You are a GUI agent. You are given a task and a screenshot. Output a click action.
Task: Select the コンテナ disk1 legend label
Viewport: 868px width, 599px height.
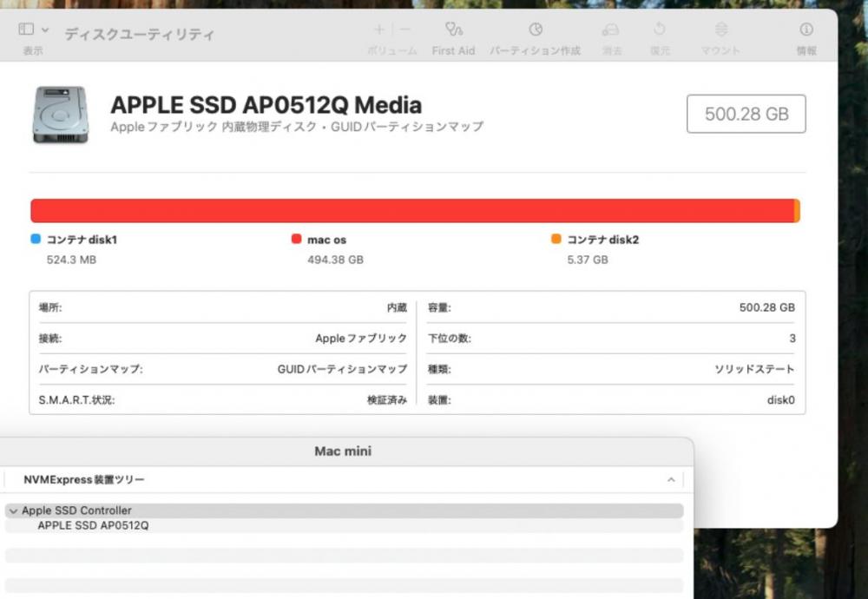click(82, 240)
